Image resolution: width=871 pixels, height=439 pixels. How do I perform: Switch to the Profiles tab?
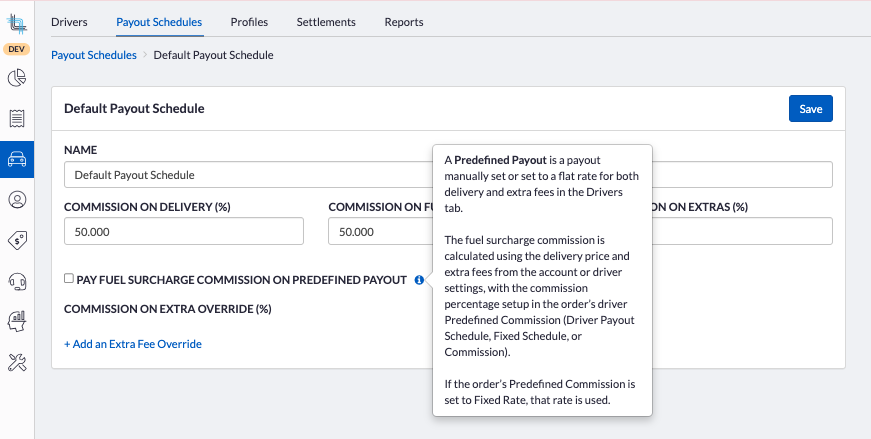[x=249, y=22]
